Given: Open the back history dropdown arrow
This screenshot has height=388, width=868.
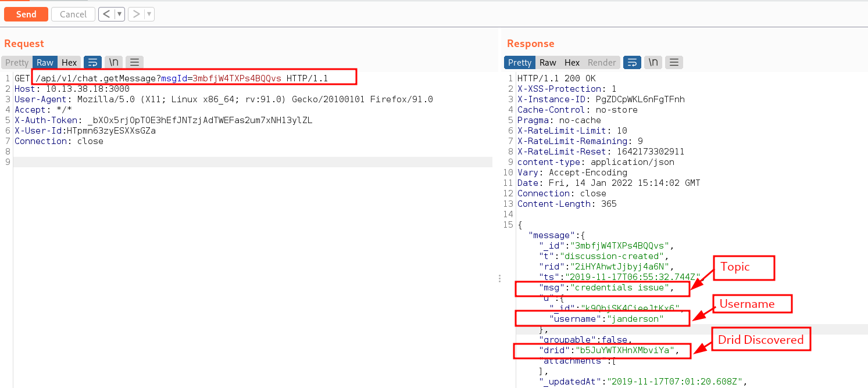Looking at the screenshot, I should (x=120, y=14).
